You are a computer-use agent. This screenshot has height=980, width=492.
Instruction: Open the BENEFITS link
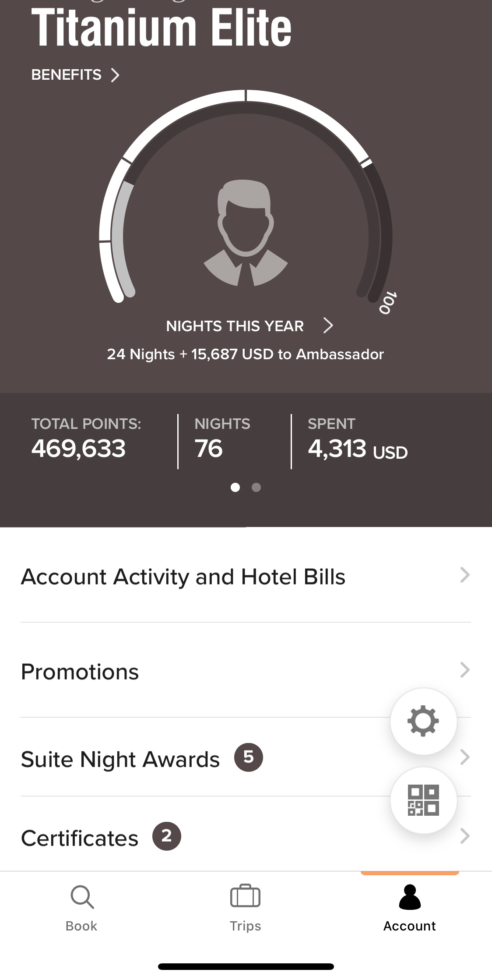(75, 75)
